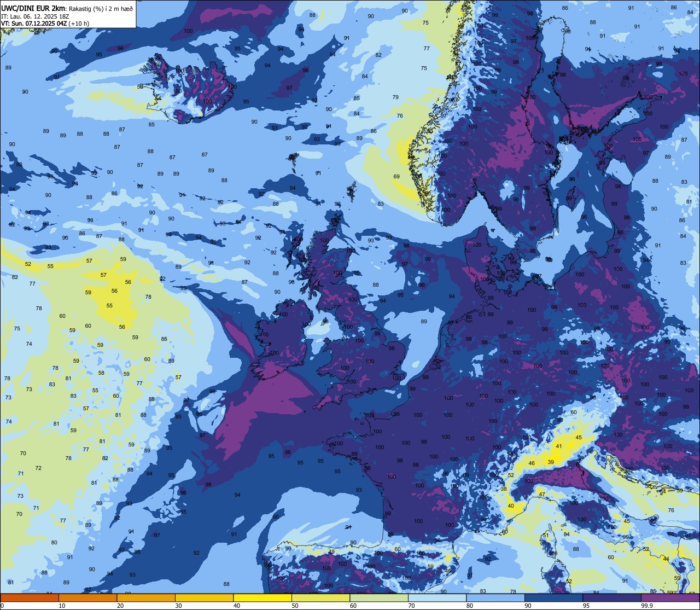Screen dimensions: 700x610
Task: Pick the indigo legend swatch between 95 and 99.9
Action: (612, 597)
